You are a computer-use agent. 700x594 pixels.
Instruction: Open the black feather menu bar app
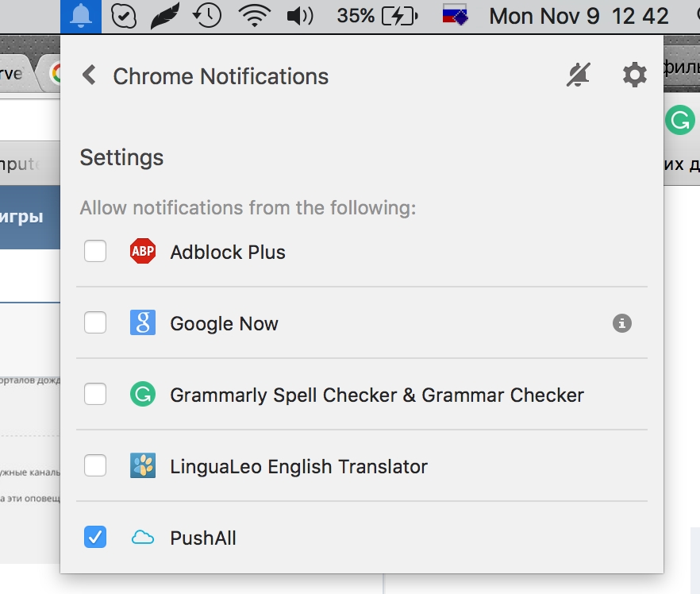[x=165, y=16]
